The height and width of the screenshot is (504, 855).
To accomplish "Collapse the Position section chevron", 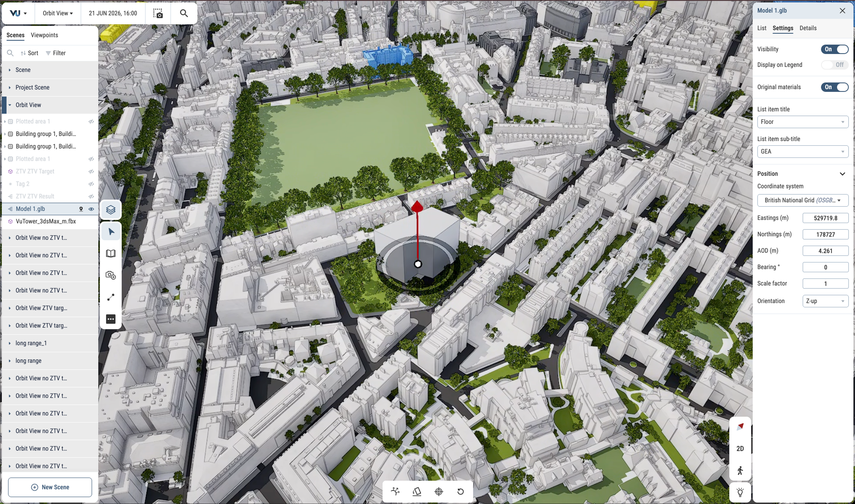I will [842, 174].
